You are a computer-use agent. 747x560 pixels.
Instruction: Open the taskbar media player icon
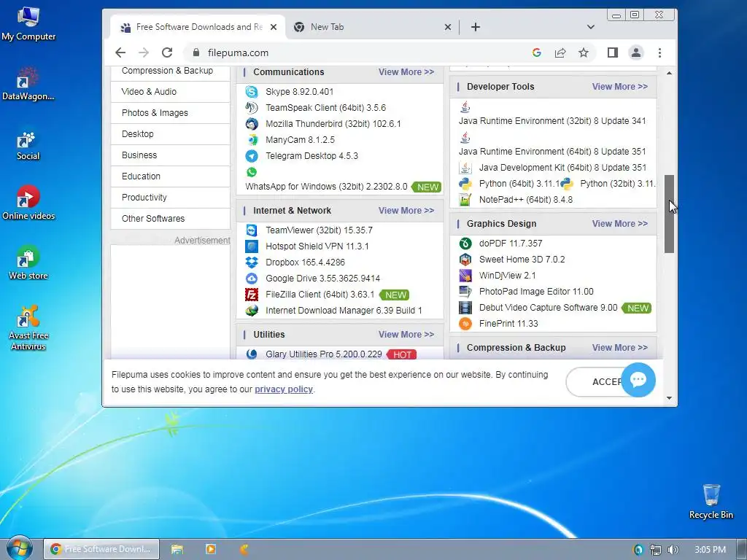(211, 549)
